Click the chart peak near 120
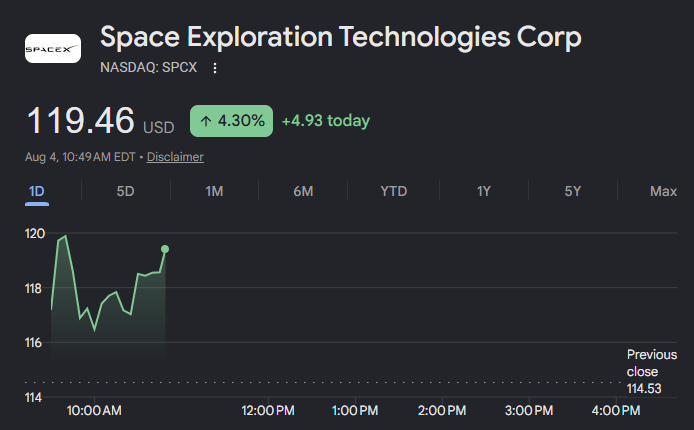The width and height of the screenshot is (694, 430). pyautogui.click(x=66, y=236)
